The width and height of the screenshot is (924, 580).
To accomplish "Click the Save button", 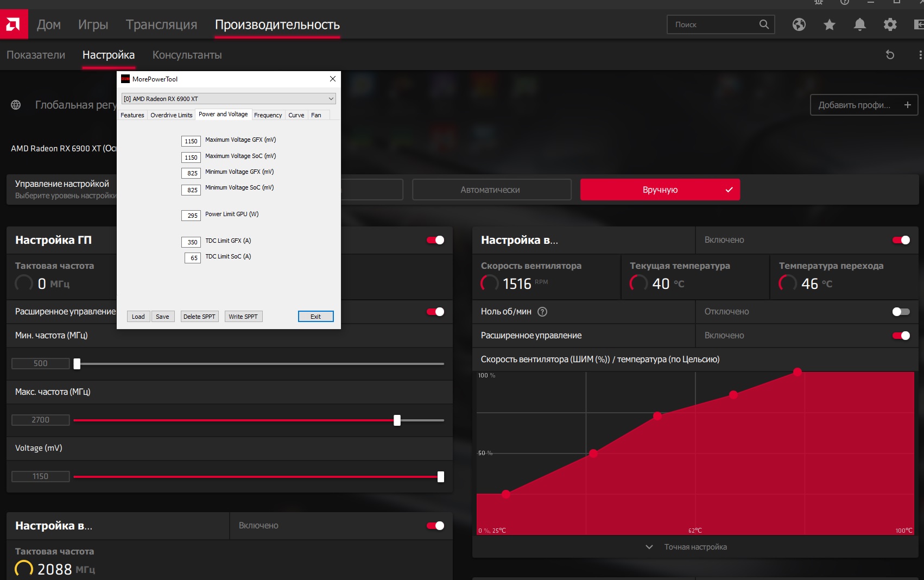I will [162, 317].
